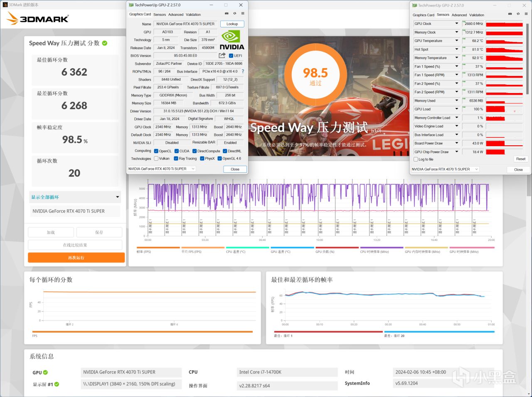The height and width of the screenshot is (397, 532).
Task: Click the GPU-Z app icon in left window title bar
Action: (131, 5)
